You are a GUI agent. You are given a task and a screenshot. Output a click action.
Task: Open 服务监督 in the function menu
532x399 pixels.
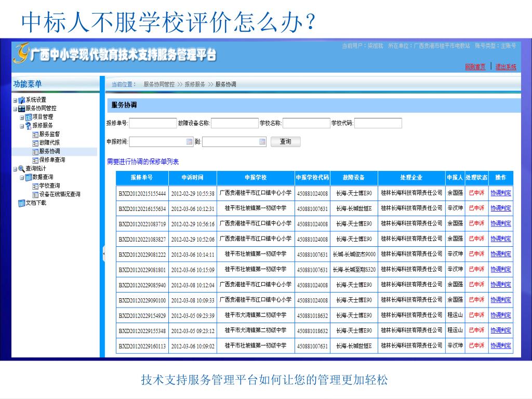(49, 134)
